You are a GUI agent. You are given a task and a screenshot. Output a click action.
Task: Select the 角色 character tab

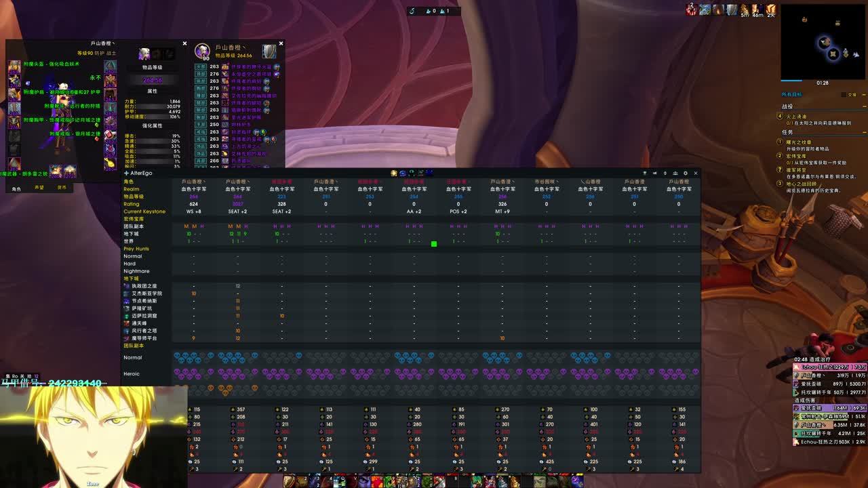click(x=16, y=188)
